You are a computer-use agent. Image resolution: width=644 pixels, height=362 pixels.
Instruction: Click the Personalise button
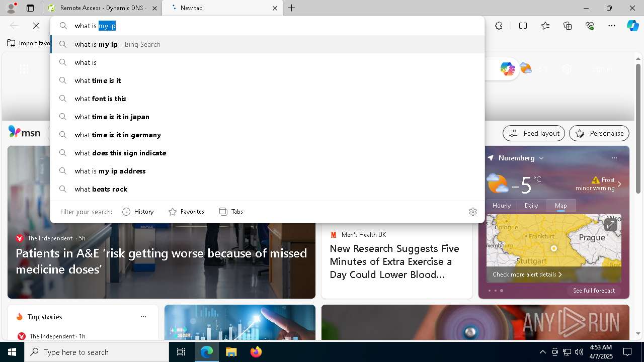[599, 133]
